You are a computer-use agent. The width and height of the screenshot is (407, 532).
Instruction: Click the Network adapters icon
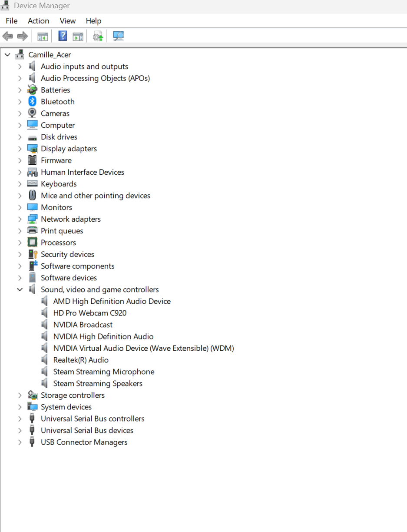coord(32,219)
